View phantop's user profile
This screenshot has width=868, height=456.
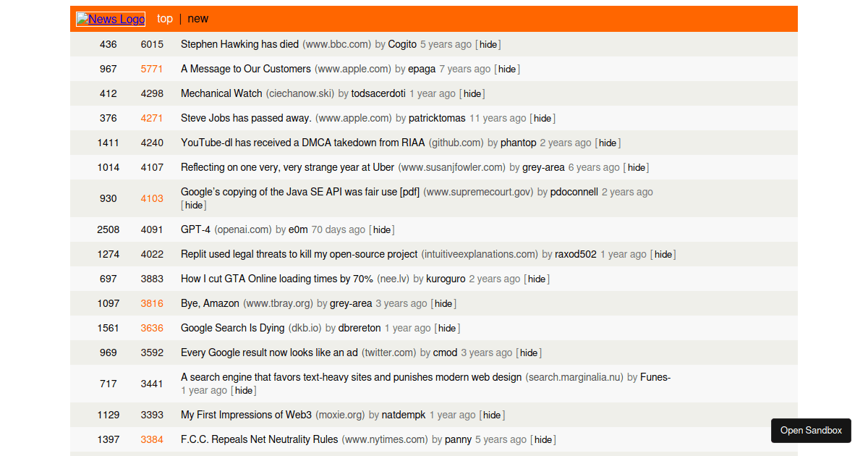(519, 143)
